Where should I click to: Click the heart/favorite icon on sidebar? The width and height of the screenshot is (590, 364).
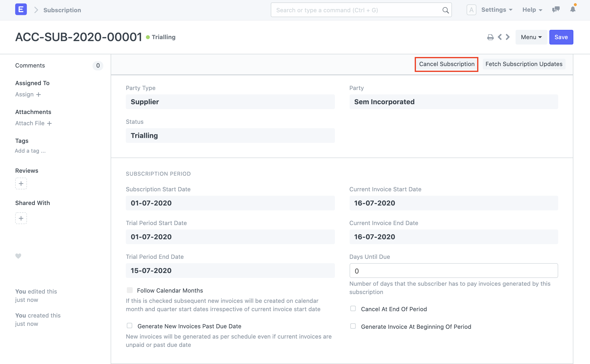[x=19, y=256]
